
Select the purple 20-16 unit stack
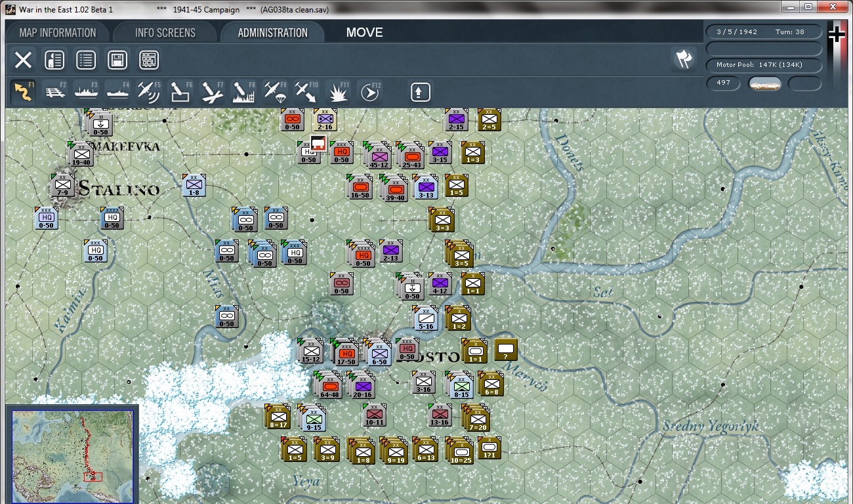point(362,385)
